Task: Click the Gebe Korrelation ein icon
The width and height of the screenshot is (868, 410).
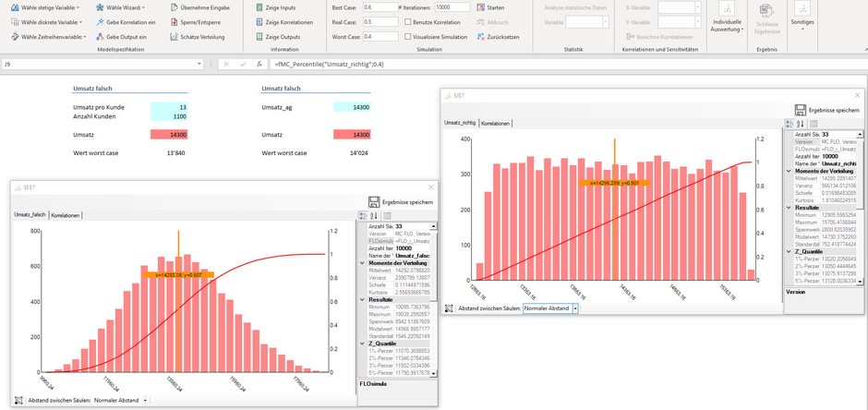Action: (x=100, y=22)
